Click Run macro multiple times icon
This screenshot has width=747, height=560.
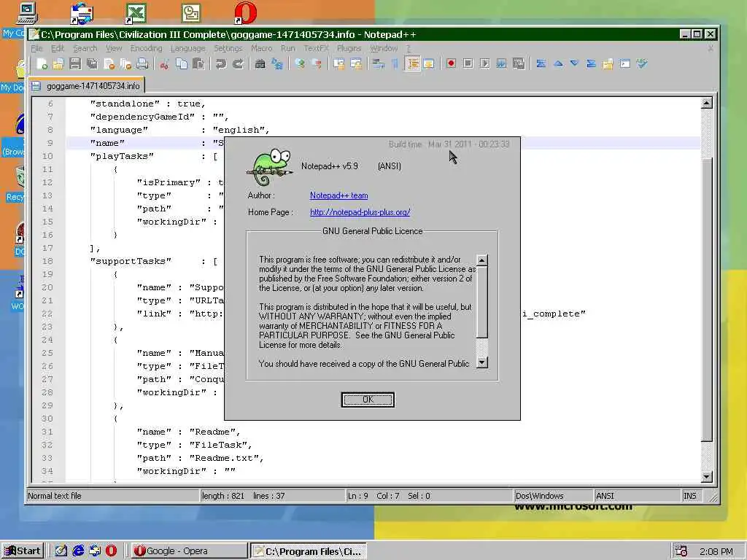pos(502,64)
